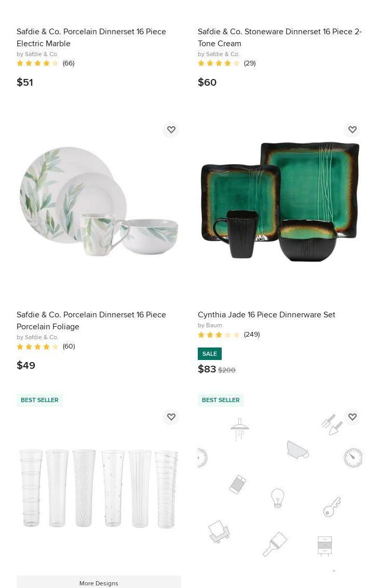Toggle heart on the champagne flutes product
The width and height of the screenshot is (379, 588).
click(171, 417)
